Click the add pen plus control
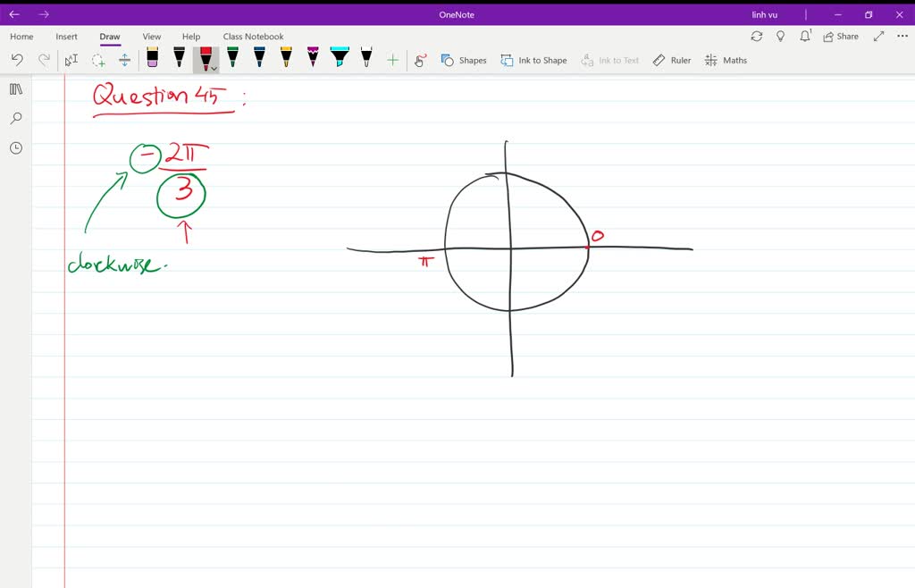Viewport: 915px width, 588px height. (x=391, y=59)
